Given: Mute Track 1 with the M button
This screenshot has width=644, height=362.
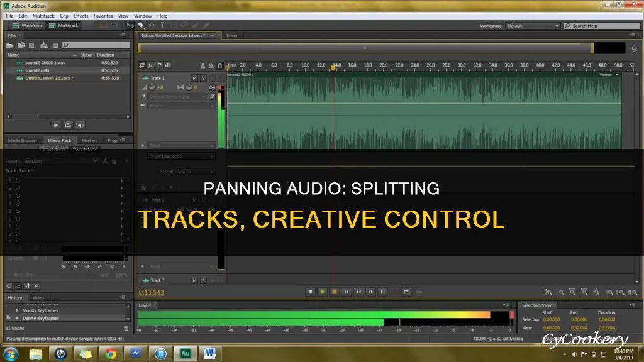Looking at the screenshot, I should click(194, 78).
